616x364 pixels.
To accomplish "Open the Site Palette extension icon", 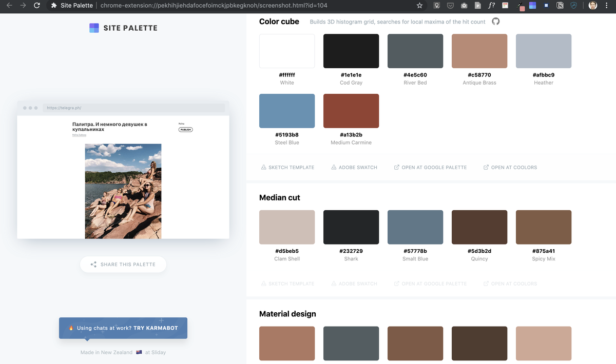I will point(533,6).
